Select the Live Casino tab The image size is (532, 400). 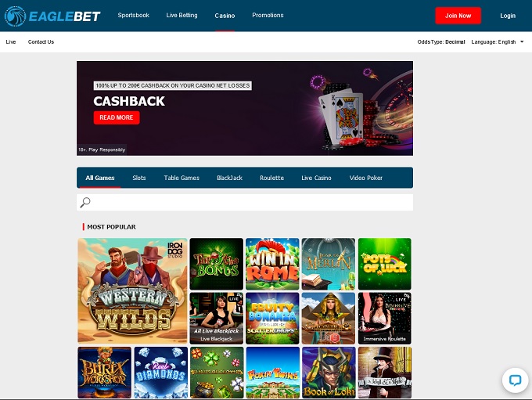click(x=316, y=178)
